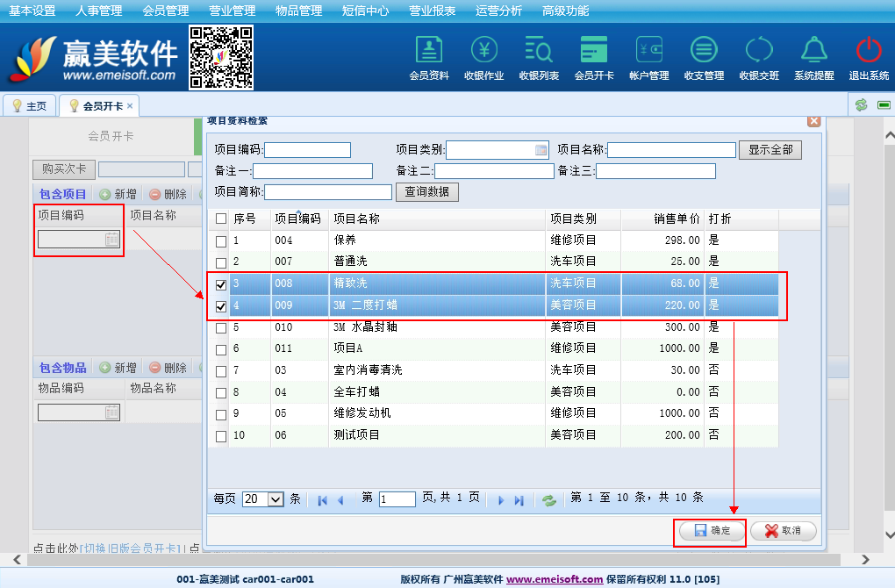Image resolution: width=895 pixels, height=588 pixels.
Task: Click the green refresh icon in pager
Action: [549, 499]
